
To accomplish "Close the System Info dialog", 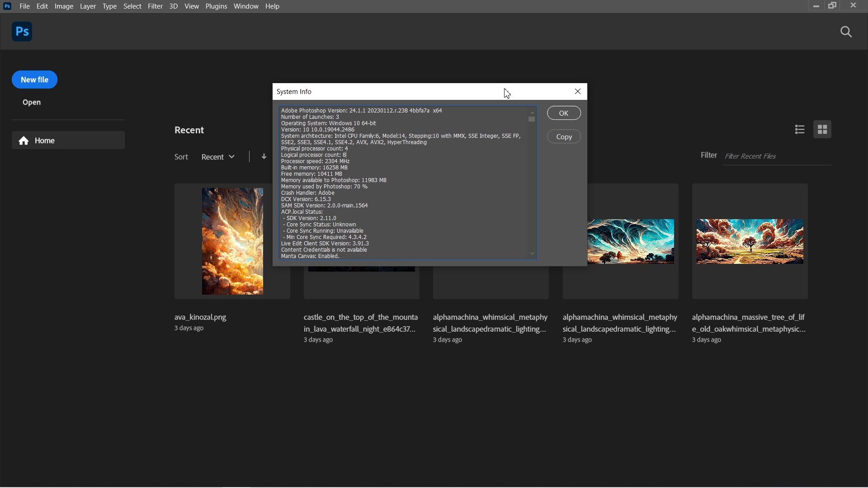I will click(x=578, y=91).
